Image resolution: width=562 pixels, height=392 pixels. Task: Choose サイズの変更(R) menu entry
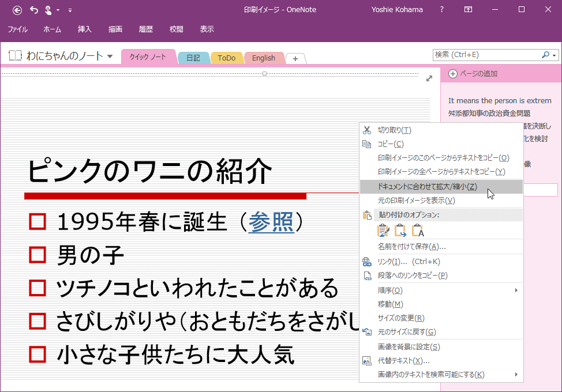pyautogui.click(x=441, y=318)
